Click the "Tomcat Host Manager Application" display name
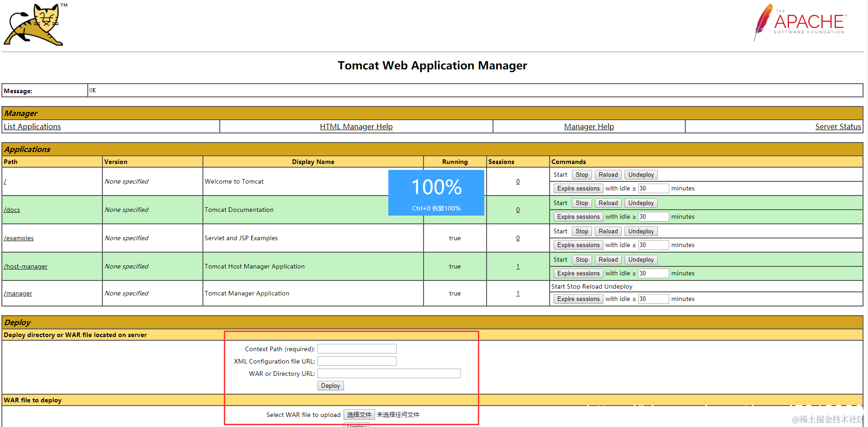Viewport: 868px width, 427px height. (x=254, y=266)
